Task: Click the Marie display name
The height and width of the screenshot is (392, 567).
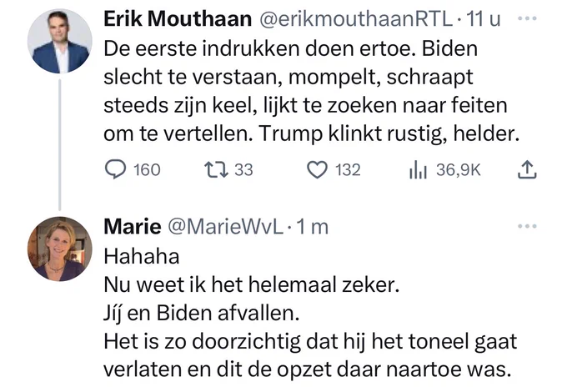Action: (x=133, y=227)
